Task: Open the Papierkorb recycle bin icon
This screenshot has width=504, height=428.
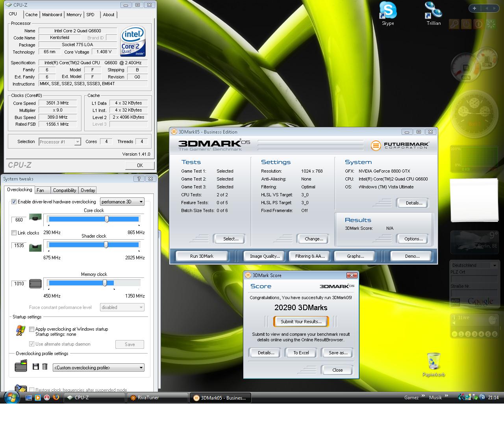Action: 434,365
